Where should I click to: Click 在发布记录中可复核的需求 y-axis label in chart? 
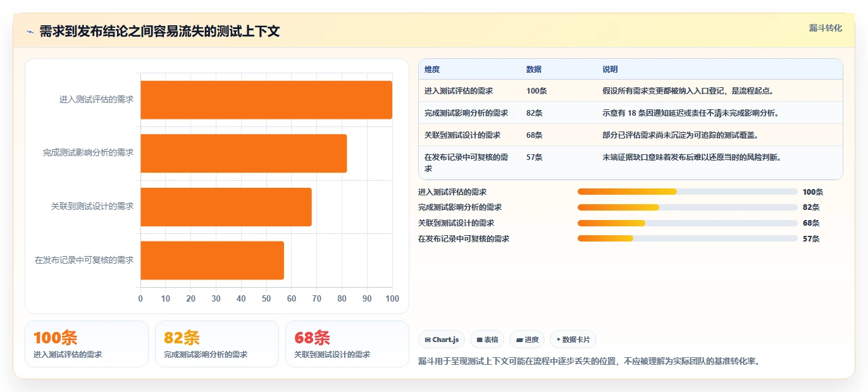(x=84, y=260)
